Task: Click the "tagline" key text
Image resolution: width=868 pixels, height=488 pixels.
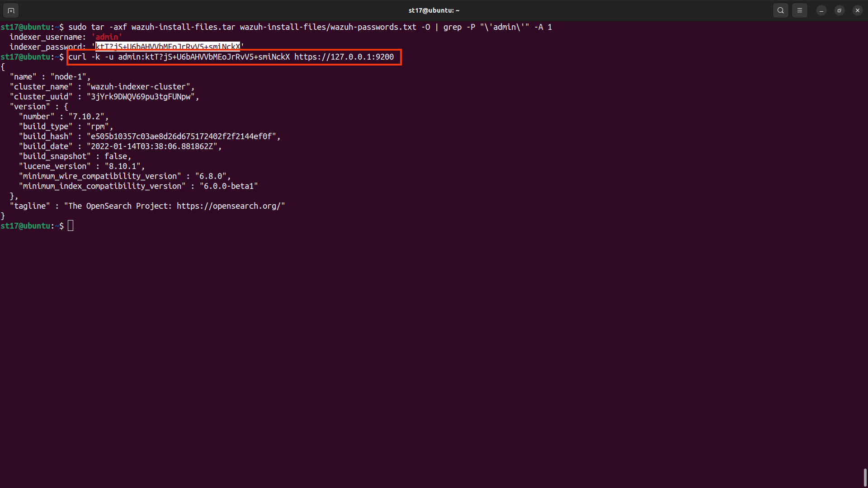Action: (x=30, y=206)
